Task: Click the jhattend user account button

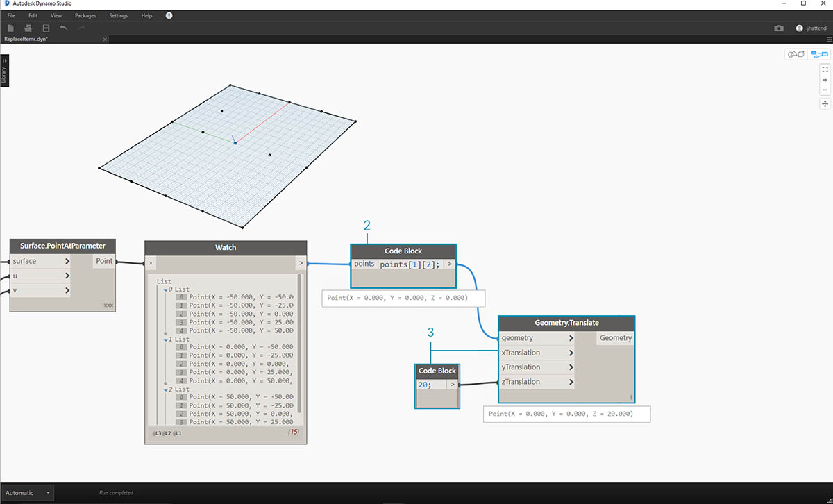Action: pyautogui.click(x=812, y=28)
